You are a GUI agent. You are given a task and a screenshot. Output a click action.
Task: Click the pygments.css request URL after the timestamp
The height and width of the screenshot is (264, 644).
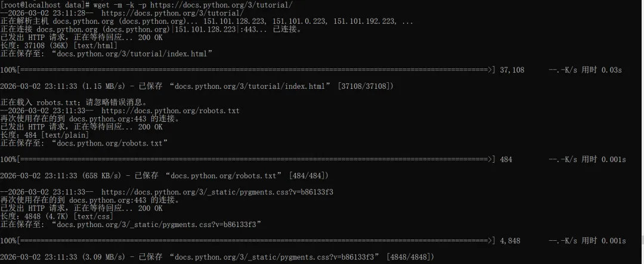point(217,192)
